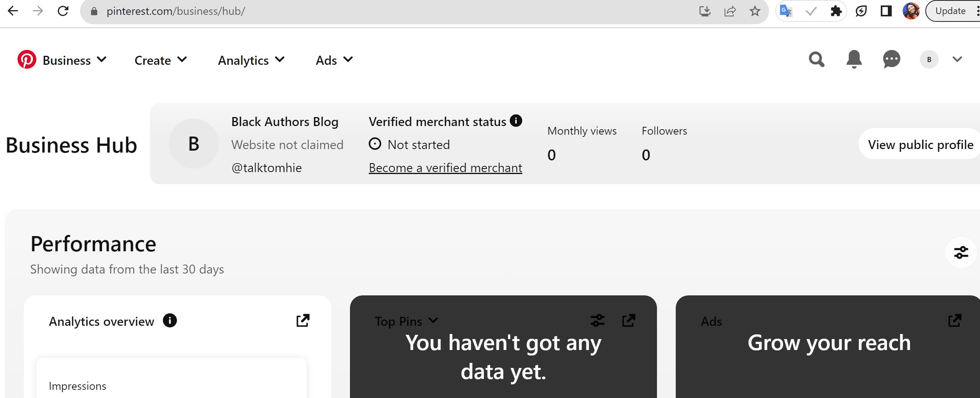Open search with the magnifying glass icon
This screenshot has height=398, width=980.
point(816,60)
